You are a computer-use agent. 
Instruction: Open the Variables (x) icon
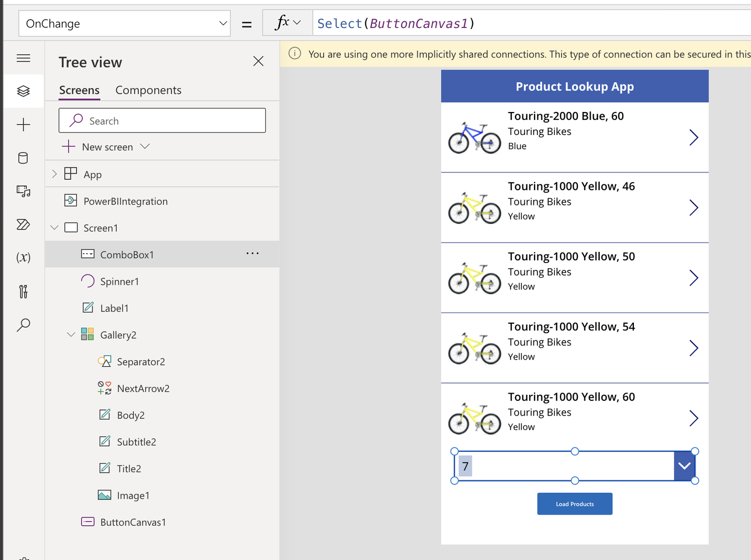click(24, 258)
